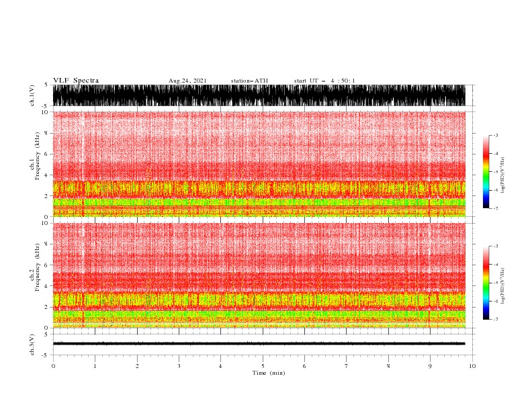The height and width of the screenshot is (411, 532).
Task: Click the "ch.1(V)" axis label
Action: click(x=32, y=95)
